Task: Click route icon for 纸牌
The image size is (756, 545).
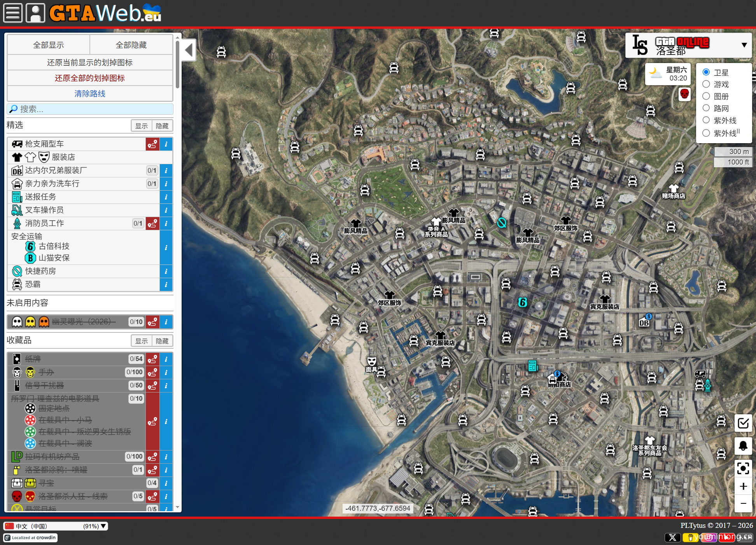Action: 152,359
